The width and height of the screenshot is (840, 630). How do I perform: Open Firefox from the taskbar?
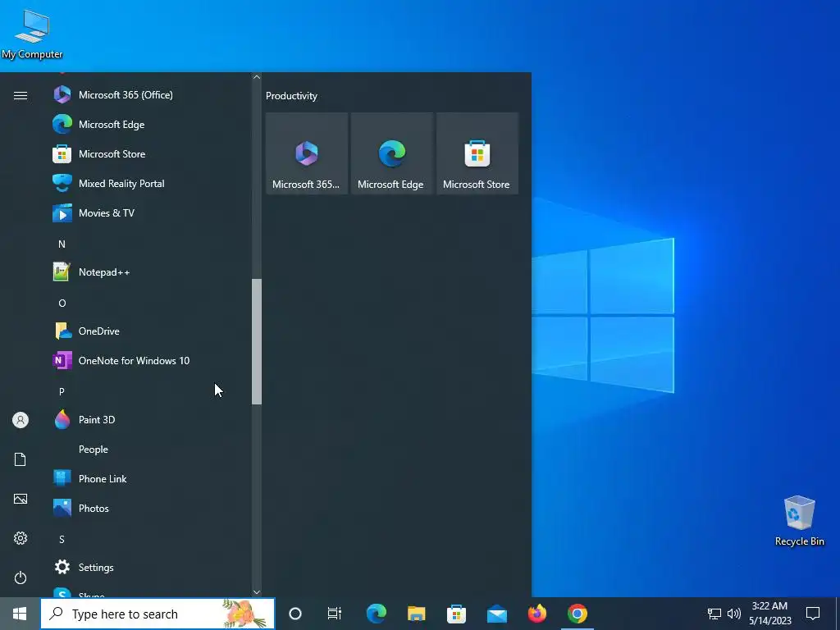click(536, 614)
